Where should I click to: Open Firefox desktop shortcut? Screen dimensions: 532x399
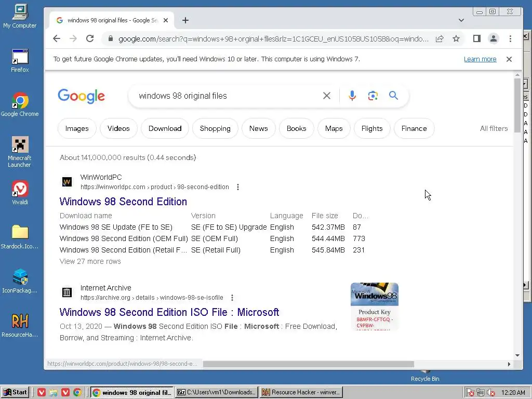(20, 61)
